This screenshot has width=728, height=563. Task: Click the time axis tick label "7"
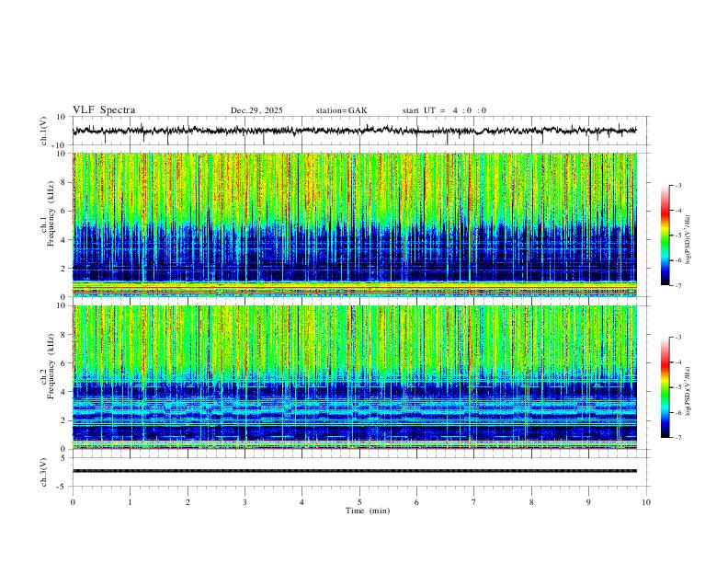[474, 502]
